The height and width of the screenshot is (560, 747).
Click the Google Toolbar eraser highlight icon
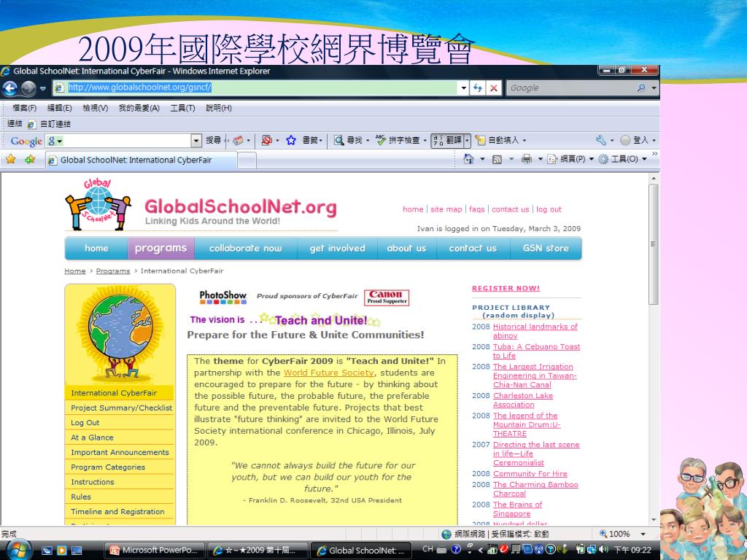tap(238, 140)
